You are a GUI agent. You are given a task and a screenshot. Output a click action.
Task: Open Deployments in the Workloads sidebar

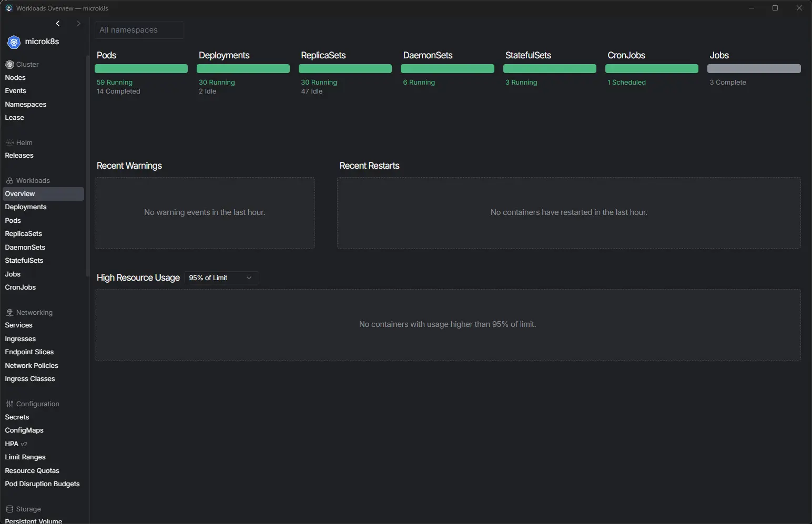pos(26,207)
